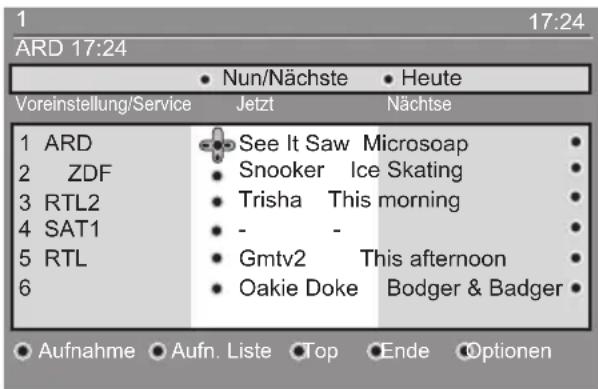The width and height of the screenshot is (598, 389).
Task: Choose channel 4 SAT1 row
Action: tap(59, 229)
